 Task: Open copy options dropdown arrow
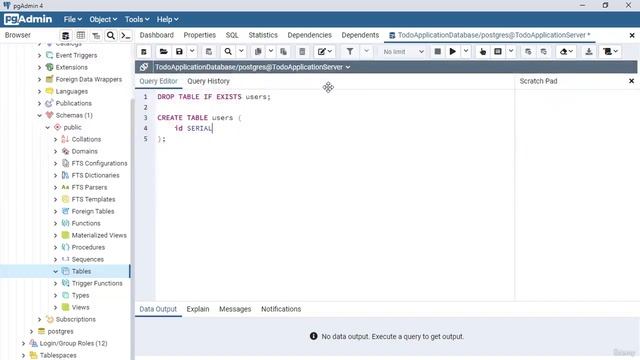coord(271,51)
